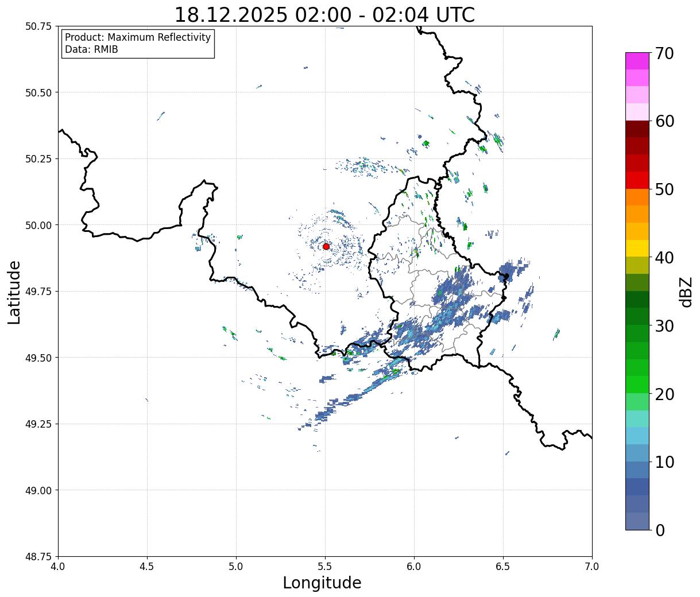The height and width of the screenshot is (597, 700).
Task: Click the latitude tick label 50.25
Action: point(38,159)
